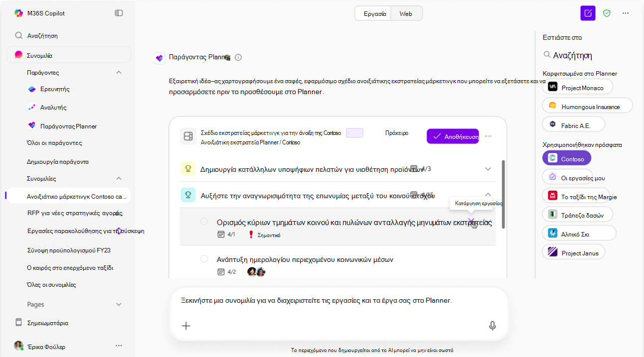This screenshot has width=644, height=357.
Task: Click the M365 Copilot logo icon
Action: pyautogui.click(x=18, y=13)
